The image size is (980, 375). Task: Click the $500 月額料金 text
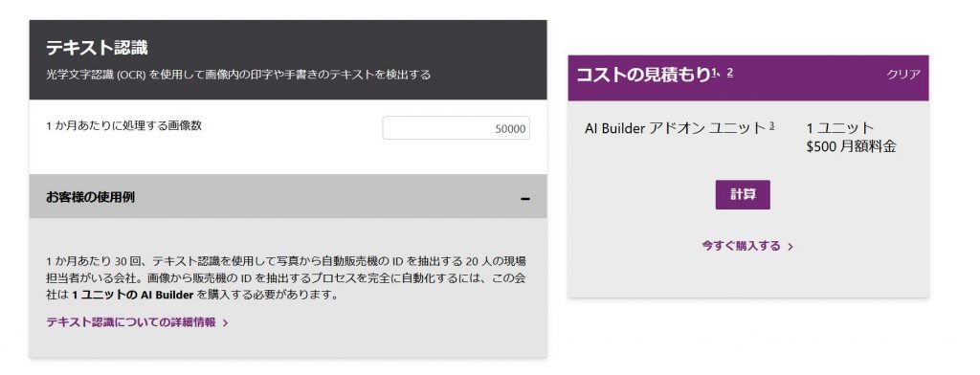point(851,147)
